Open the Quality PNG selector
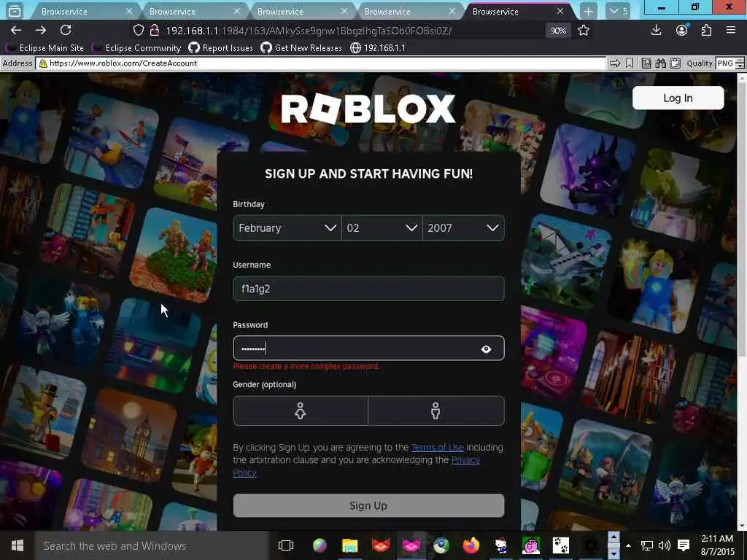 tap(730, 63)
